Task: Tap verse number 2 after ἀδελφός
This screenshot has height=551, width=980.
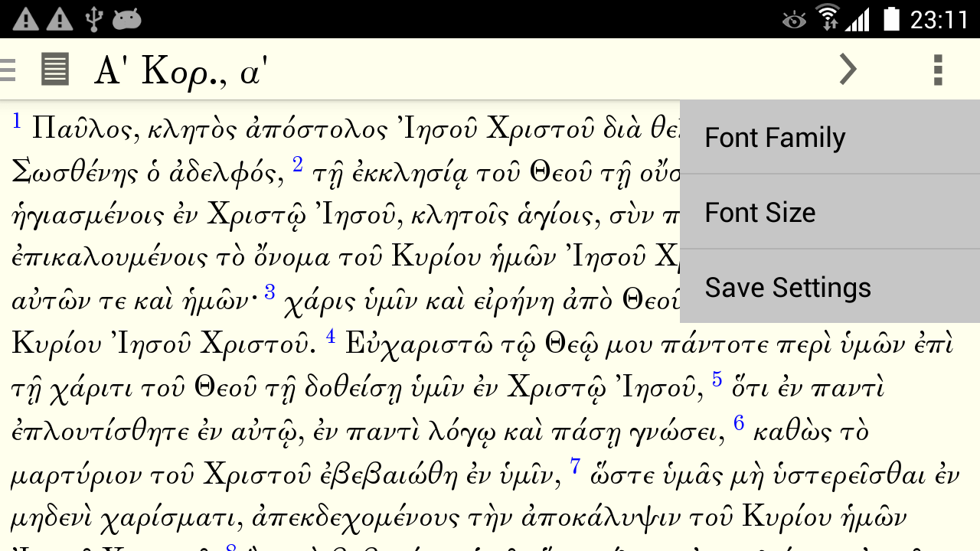Action: pyautogui.click(x=298, y=164)
